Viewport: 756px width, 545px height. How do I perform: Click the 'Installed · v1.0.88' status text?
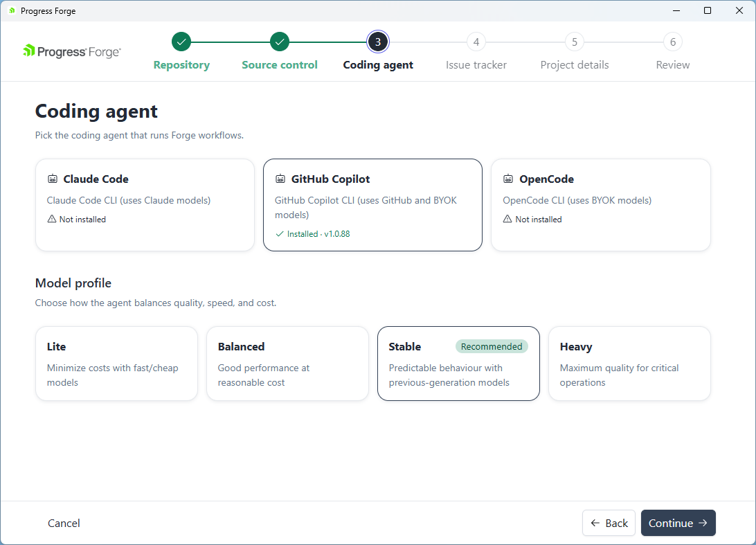[x=318, y=234]
